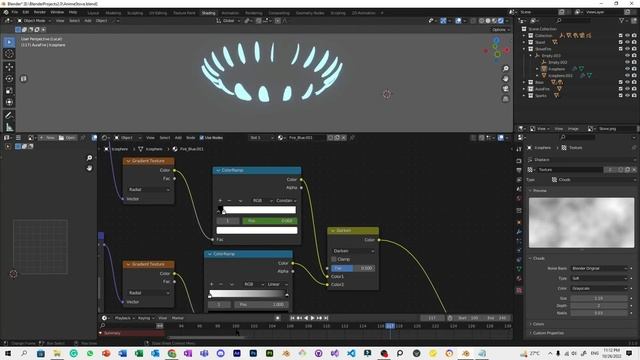Open the Edit menu
The image size is (640, 360).
(x=26, y=12)
